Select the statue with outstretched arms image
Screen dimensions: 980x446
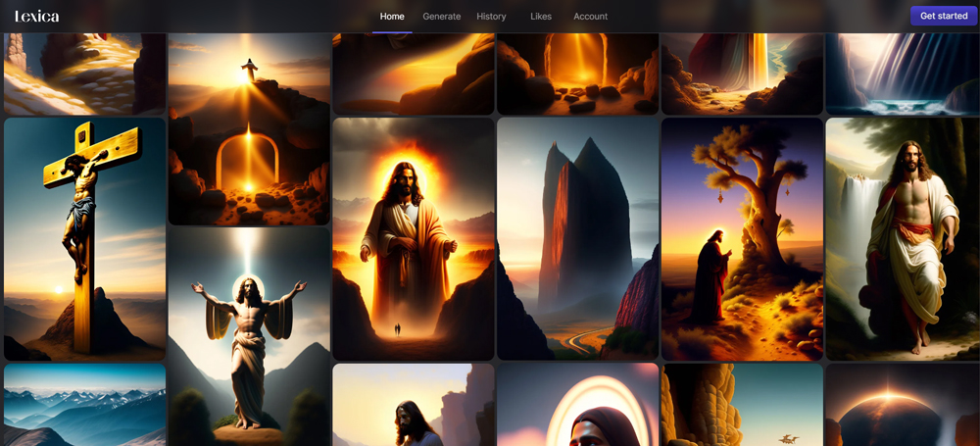[x=249, y=336]
